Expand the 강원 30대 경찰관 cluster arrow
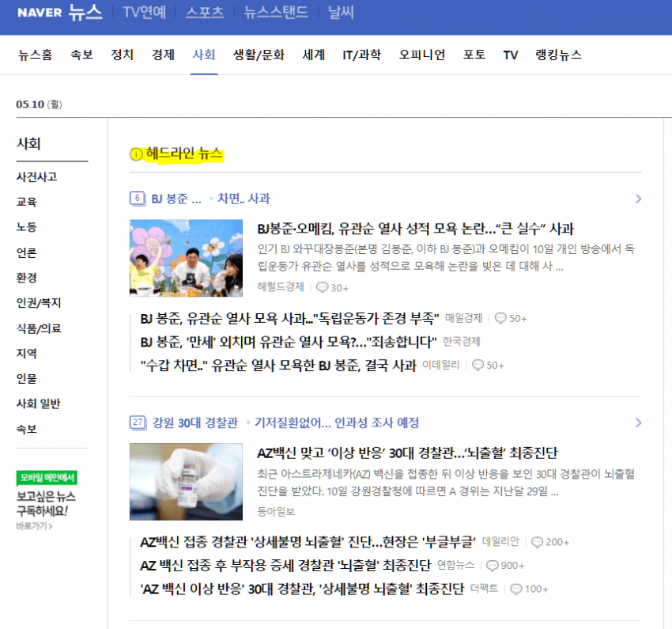Image resolution: width=672 pixels, height=629 pixels. (x=638, y=422)
